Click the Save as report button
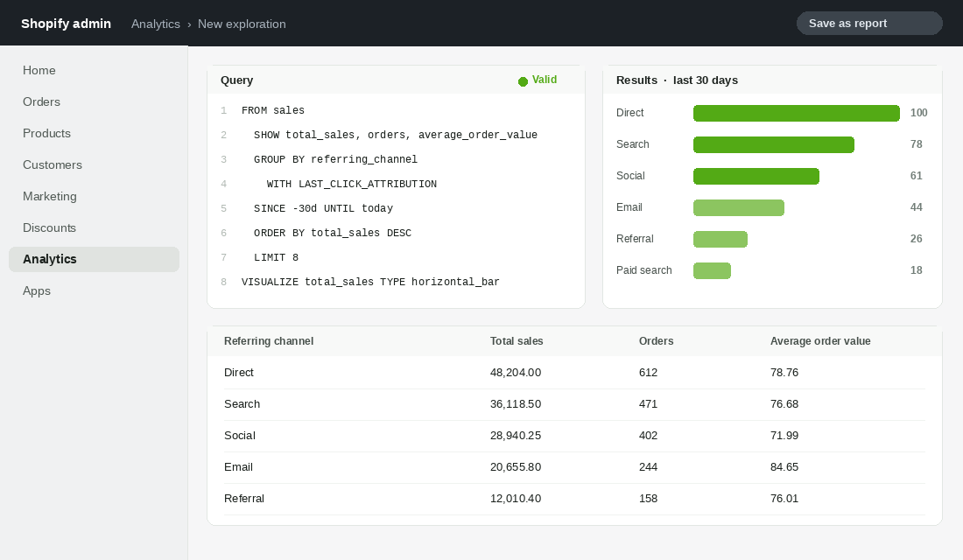The width and height of the screenshot is (963, 560). point(869,24)
